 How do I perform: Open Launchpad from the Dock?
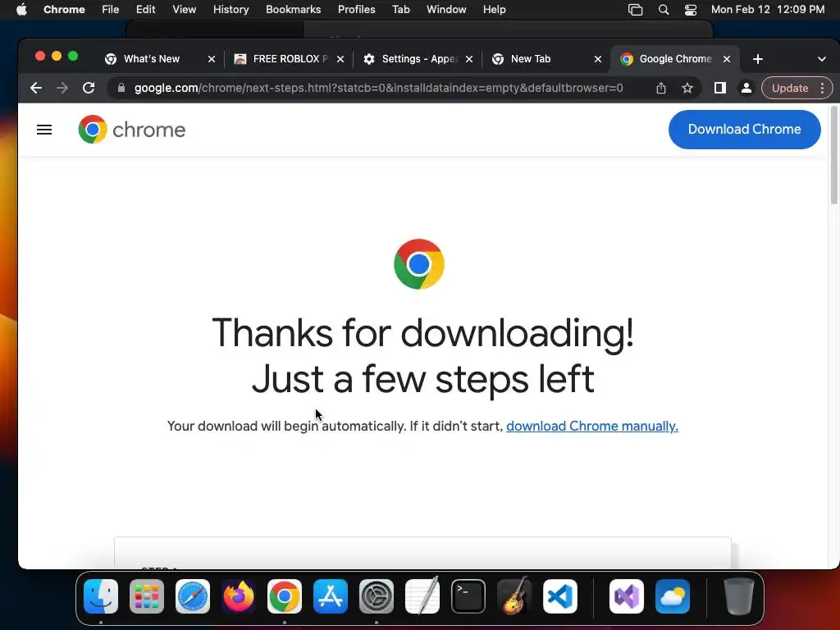[x=147, y=596]
